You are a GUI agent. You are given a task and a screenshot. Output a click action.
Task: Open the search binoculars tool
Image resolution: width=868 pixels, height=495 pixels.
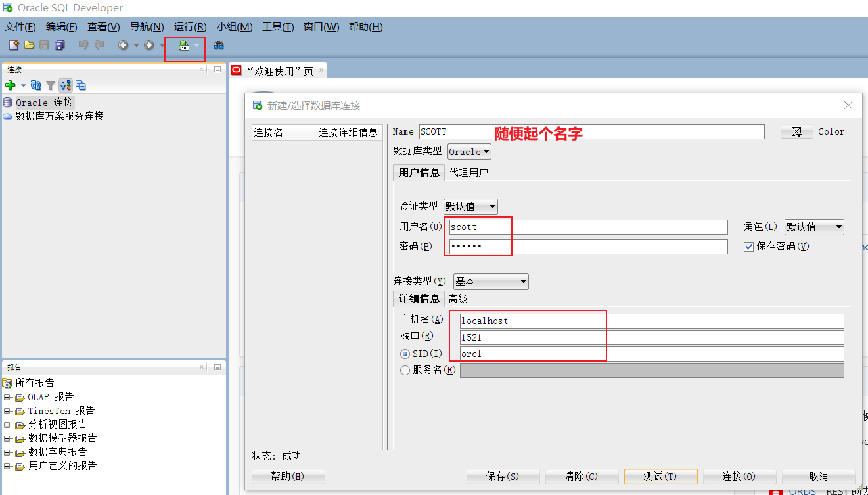pos(219,45)
